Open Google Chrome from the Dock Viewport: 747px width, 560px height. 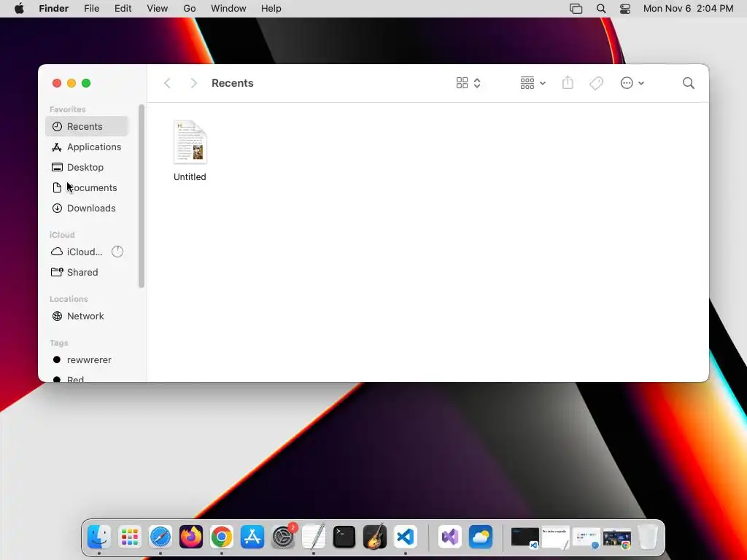pyautogui.click(x=222, y=537)
